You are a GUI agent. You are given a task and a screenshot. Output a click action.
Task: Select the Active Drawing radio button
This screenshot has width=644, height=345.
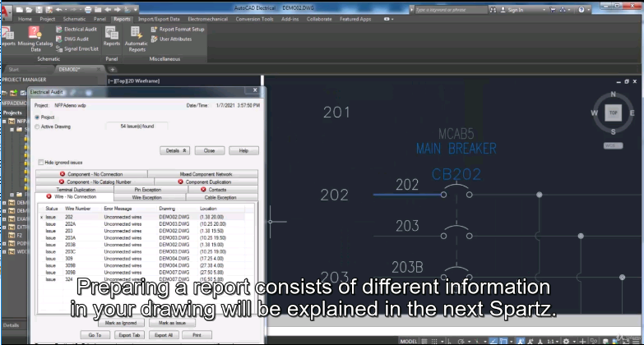(x=37, y=126)
